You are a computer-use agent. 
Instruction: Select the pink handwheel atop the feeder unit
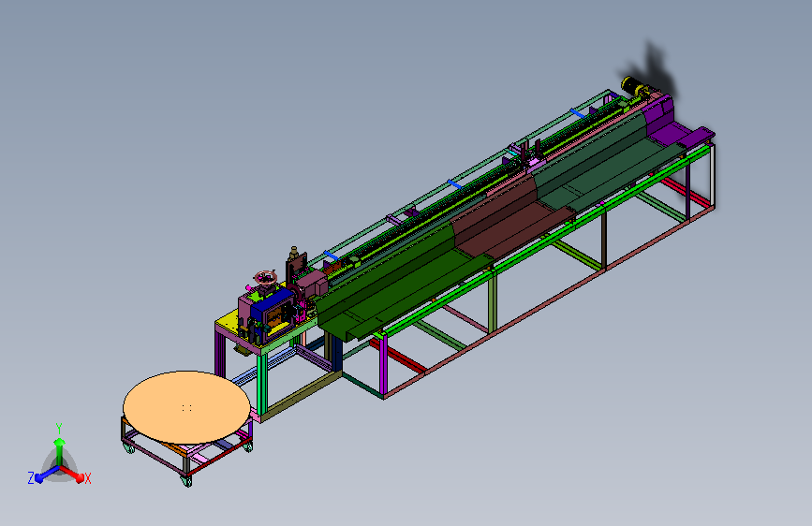pos(266,277)
